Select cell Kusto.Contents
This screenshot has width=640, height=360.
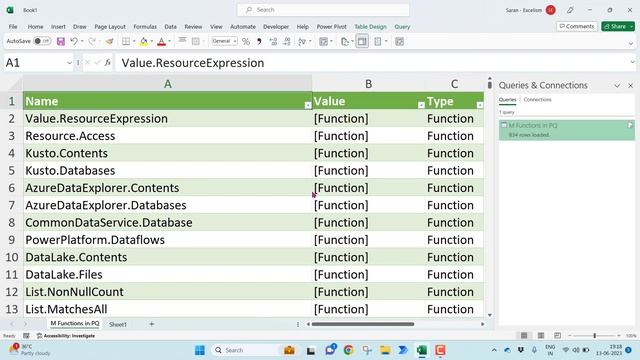(167, 153)
